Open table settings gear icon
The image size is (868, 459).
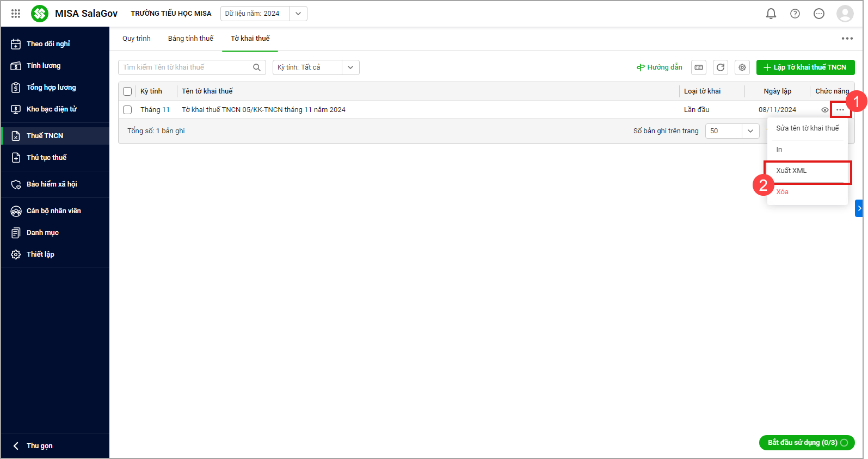point(742,67)
